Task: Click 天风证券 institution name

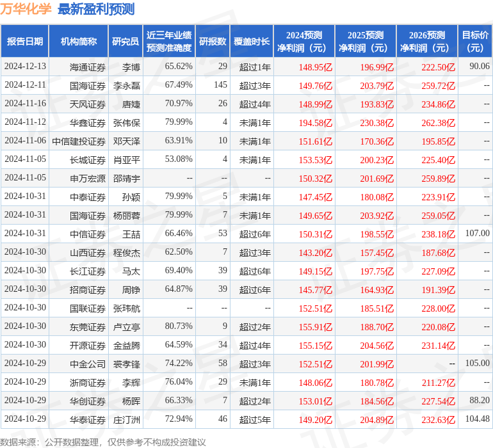Action: (x=88, y=104)
